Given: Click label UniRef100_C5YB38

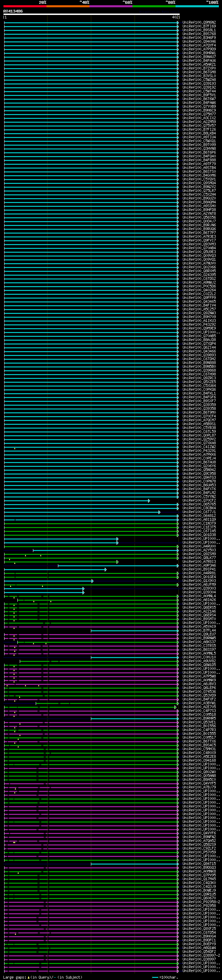Looking at the screenshot, I should (199, 428).
